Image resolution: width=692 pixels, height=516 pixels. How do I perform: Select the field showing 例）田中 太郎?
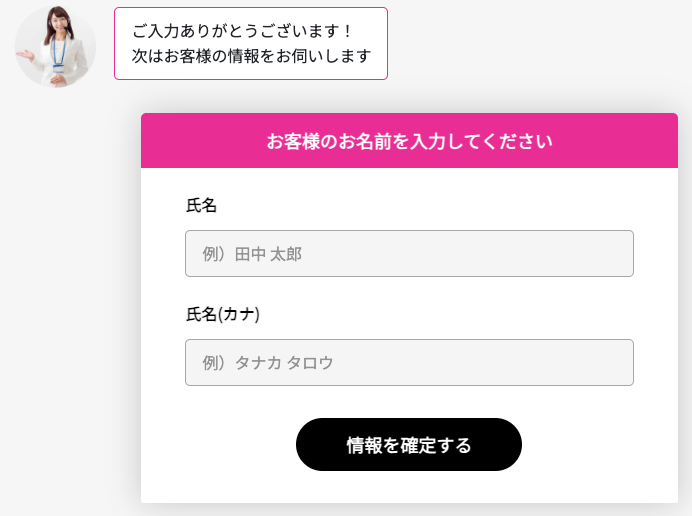click(x=409, y=254)
